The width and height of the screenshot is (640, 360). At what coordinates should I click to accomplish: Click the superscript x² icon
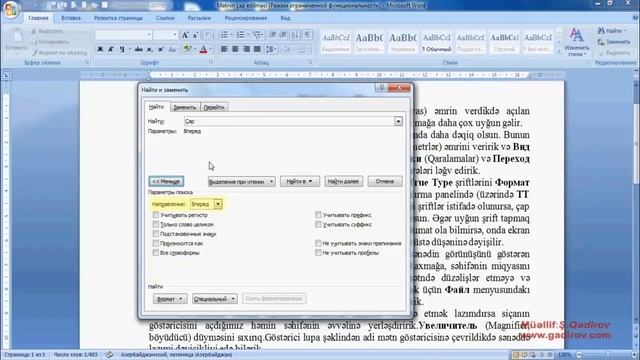160,49
